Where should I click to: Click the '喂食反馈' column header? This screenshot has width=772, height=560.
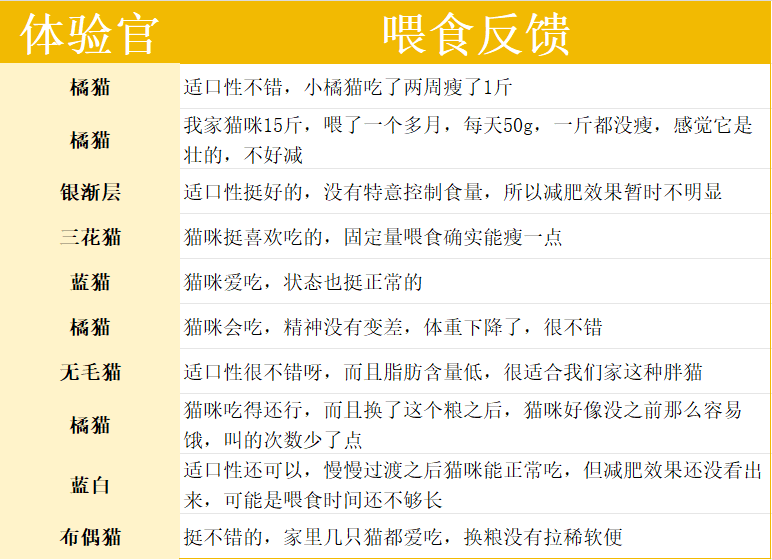(476, 33)
